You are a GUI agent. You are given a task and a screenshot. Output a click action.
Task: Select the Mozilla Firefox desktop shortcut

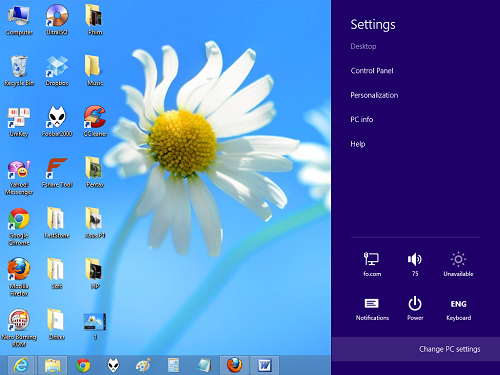19,277
